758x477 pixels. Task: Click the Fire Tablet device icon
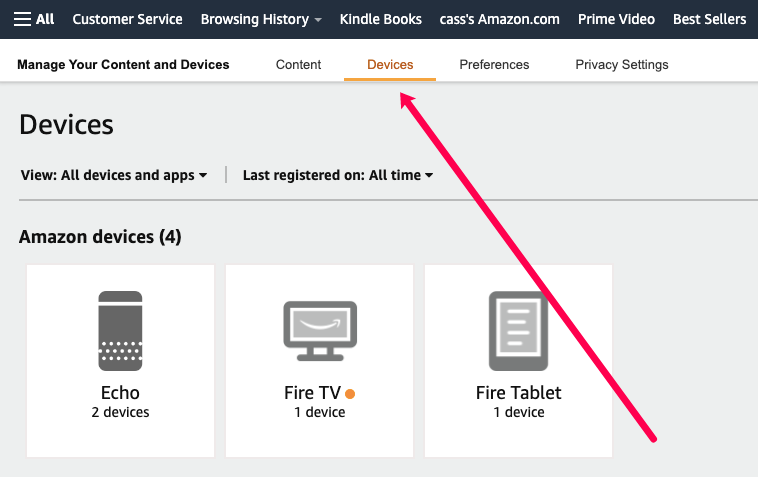coord(518,331)
